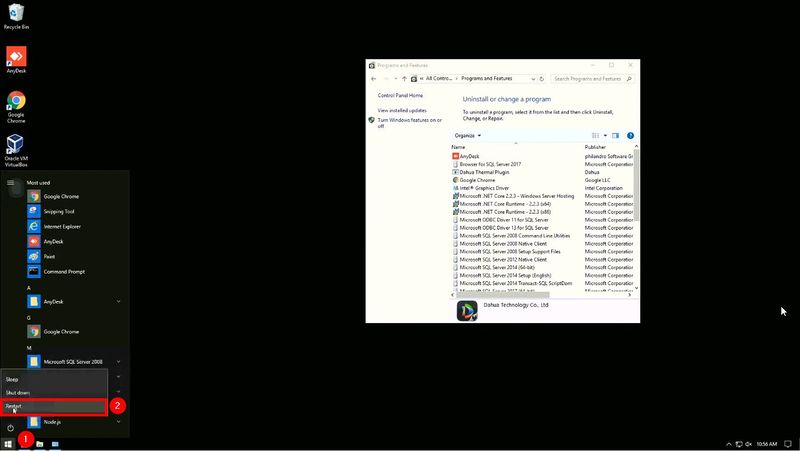Click the back arrow in Programs and Features
800x451 pixels.
(x=373, y=79)
